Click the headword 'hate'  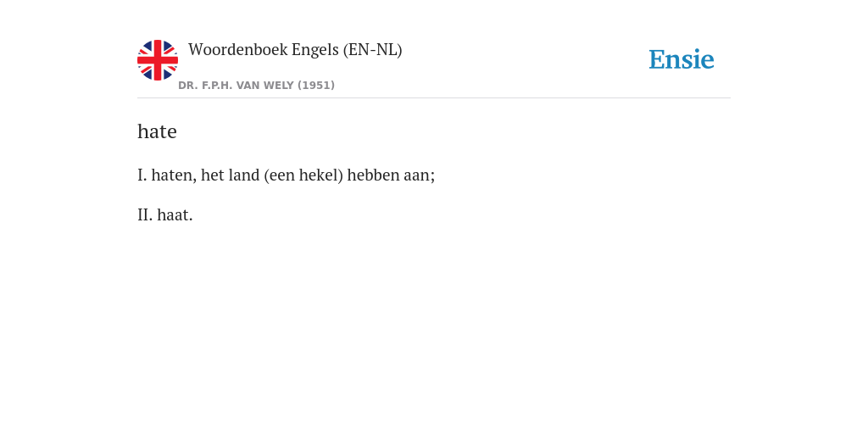click(157, 131)
